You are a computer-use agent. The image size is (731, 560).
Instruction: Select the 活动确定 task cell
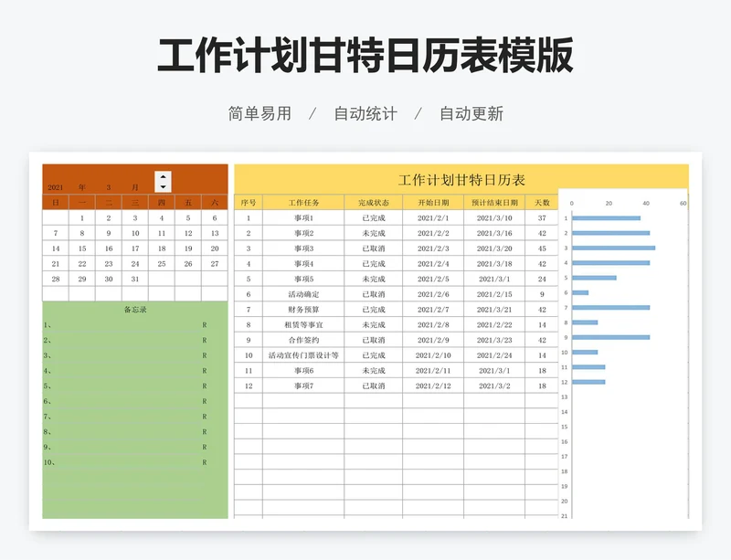point(303,294)
